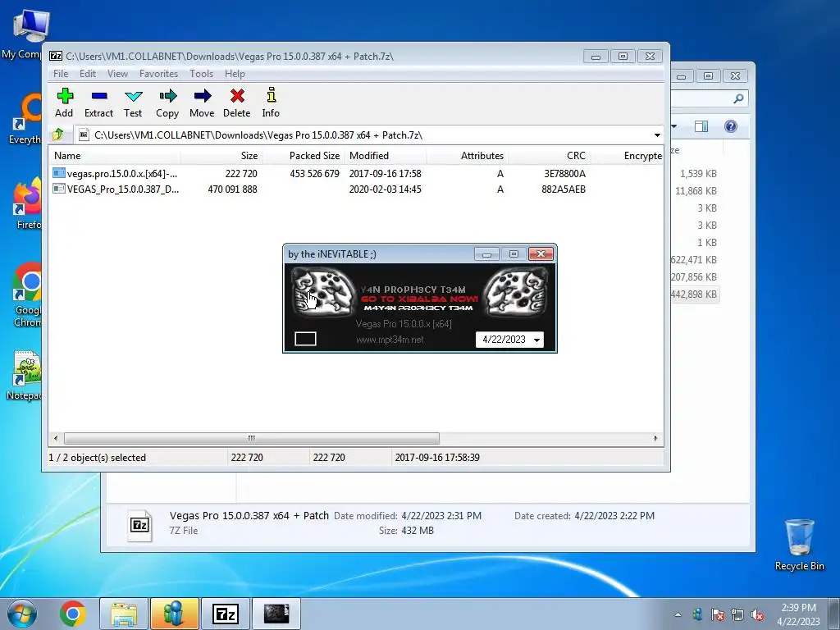Go up one folder level in 7-Zip

pyautogui.click(x=59, y=135)
